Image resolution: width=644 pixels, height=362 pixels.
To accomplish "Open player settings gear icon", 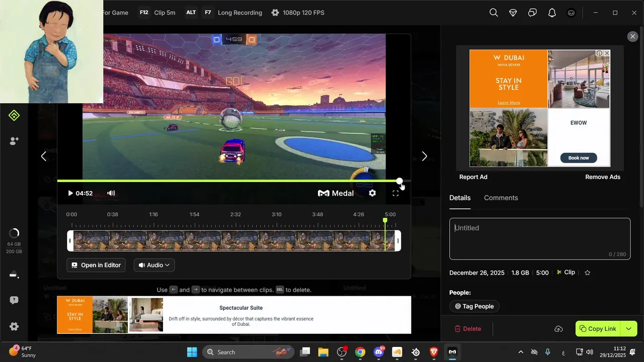I will click(372, 193).
